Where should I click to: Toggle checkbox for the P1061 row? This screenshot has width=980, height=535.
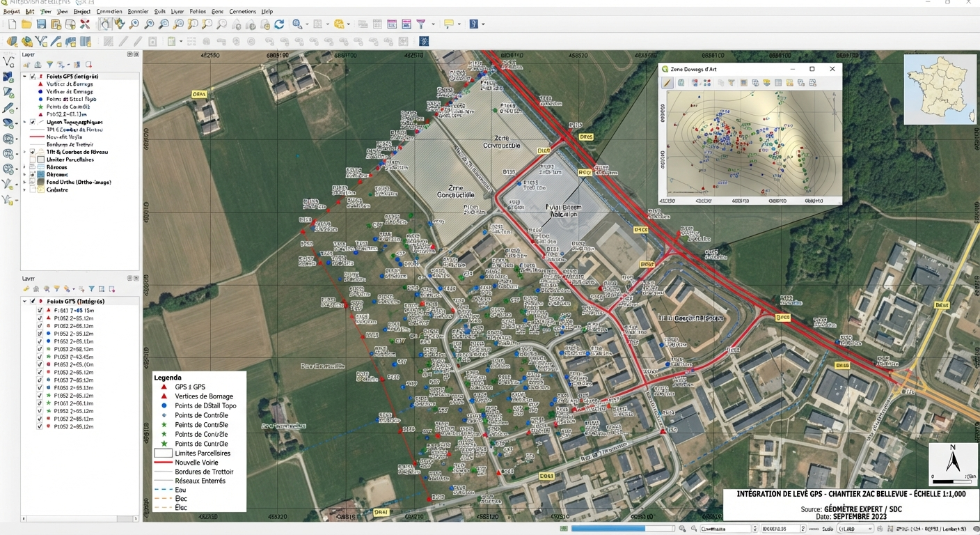(40, 403)
